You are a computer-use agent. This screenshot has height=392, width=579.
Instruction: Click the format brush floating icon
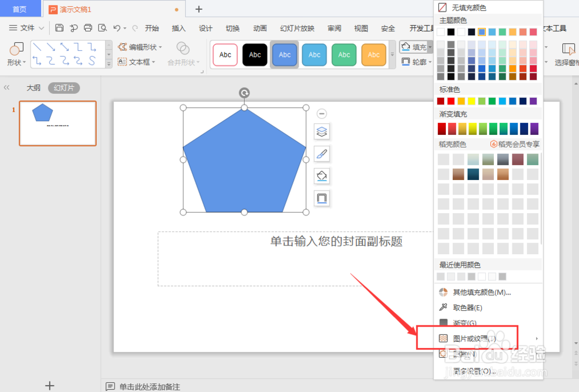tap(321, 153)
